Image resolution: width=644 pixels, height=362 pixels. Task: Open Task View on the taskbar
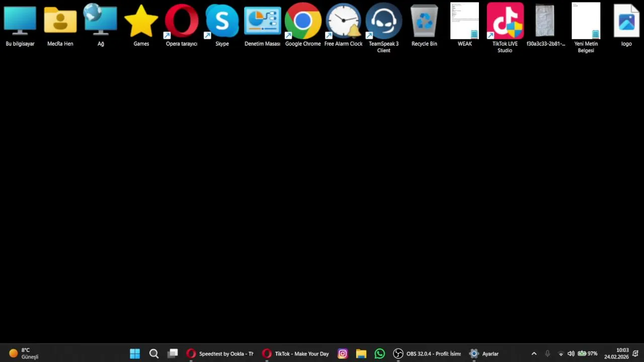[x=173, y=353]
